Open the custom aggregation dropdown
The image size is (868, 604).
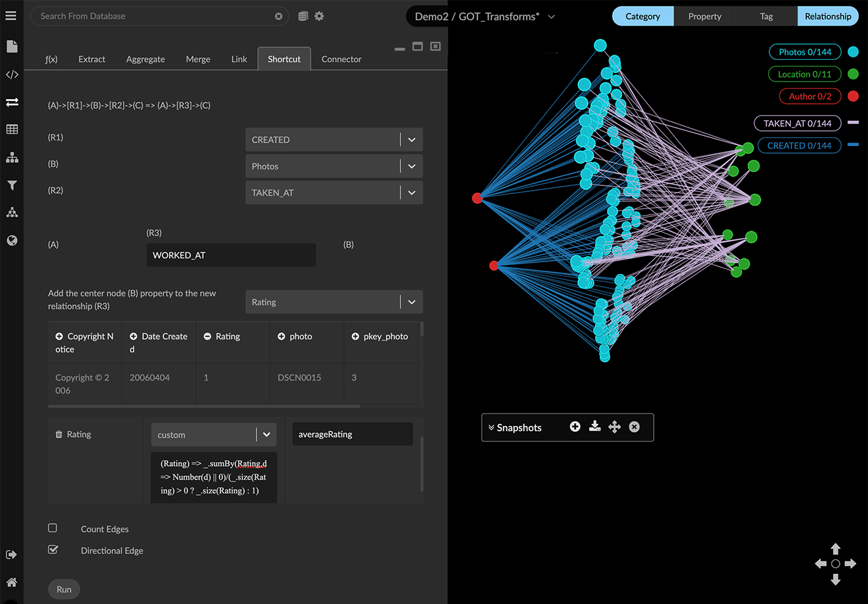(266, 434)
